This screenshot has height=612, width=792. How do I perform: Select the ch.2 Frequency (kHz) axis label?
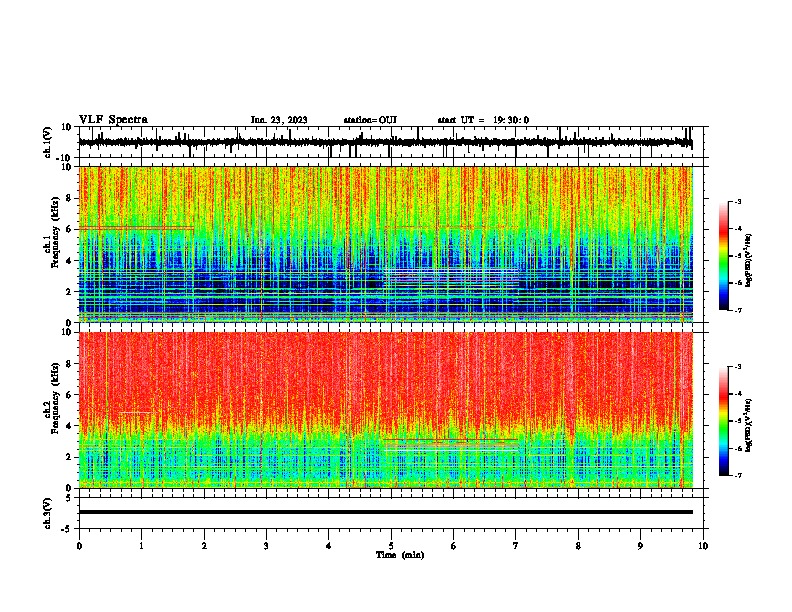tap(52, 398)
